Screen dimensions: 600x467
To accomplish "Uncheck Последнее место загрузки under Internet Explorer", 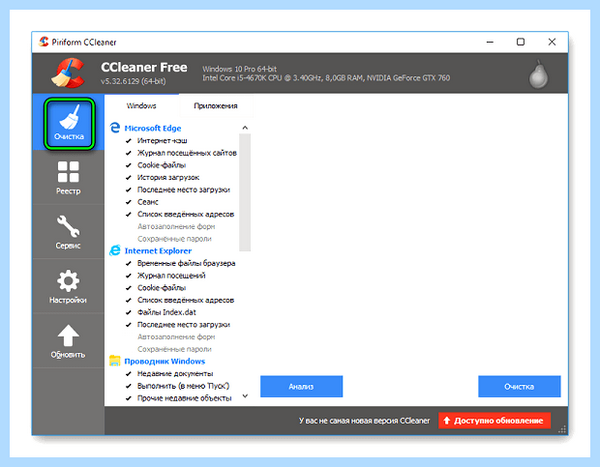I will click(129, 325).
